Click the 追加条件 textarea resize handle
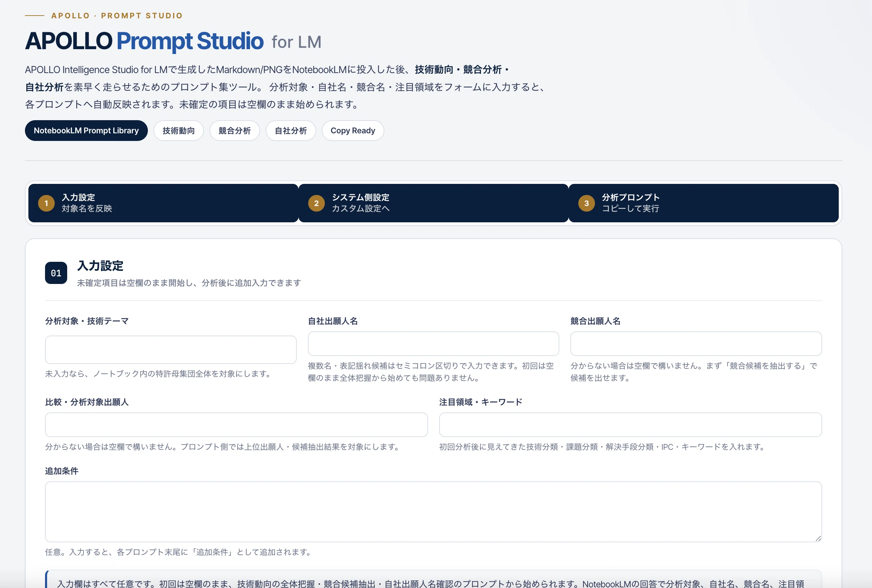This screenshot has width=872, height=588. point(818,538)
